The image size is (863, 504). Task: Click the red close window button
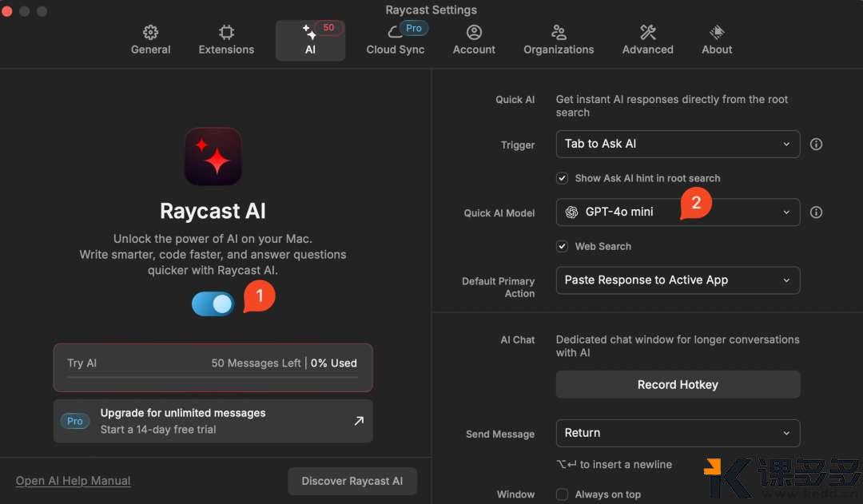(x=7, y=11)
